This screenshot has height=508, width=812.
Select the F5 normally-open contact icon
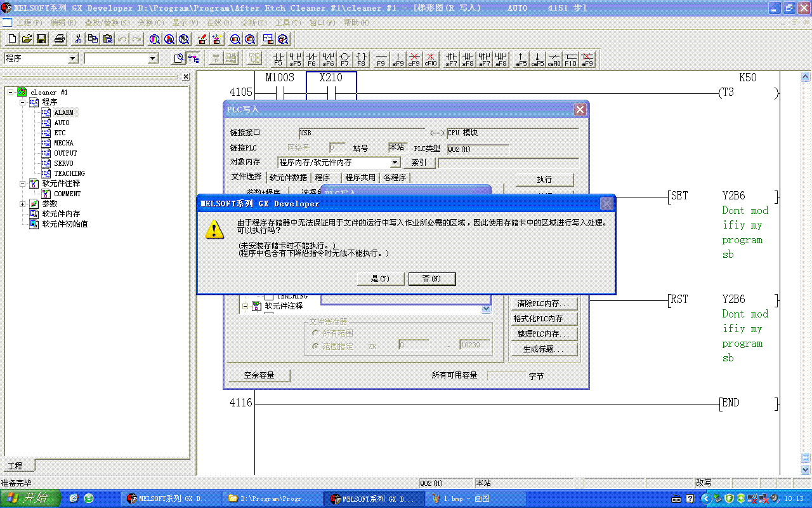point(278,59)
